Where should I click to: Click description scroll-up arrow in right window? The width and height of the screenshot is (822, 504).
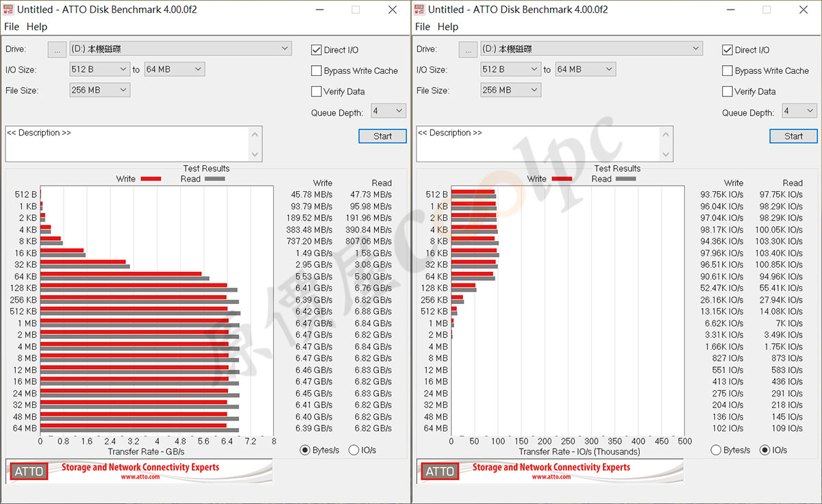click(667, 134)
